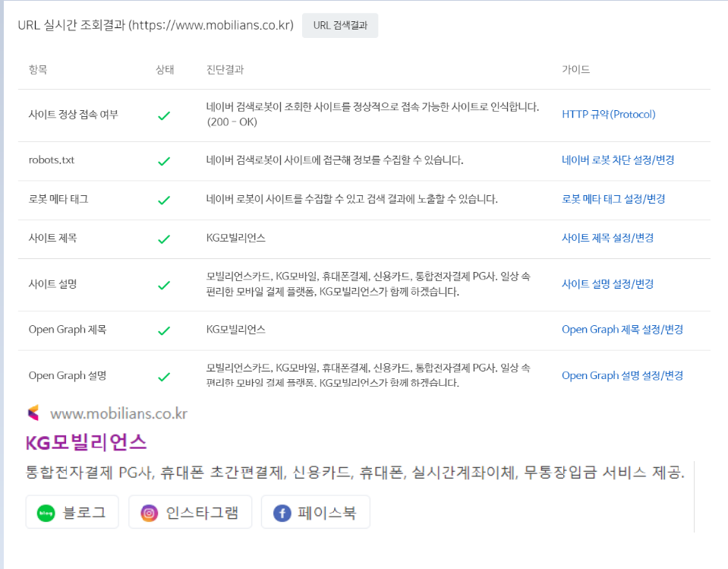
Task: Click the Instagram logo icon
Action: [149, 513]
